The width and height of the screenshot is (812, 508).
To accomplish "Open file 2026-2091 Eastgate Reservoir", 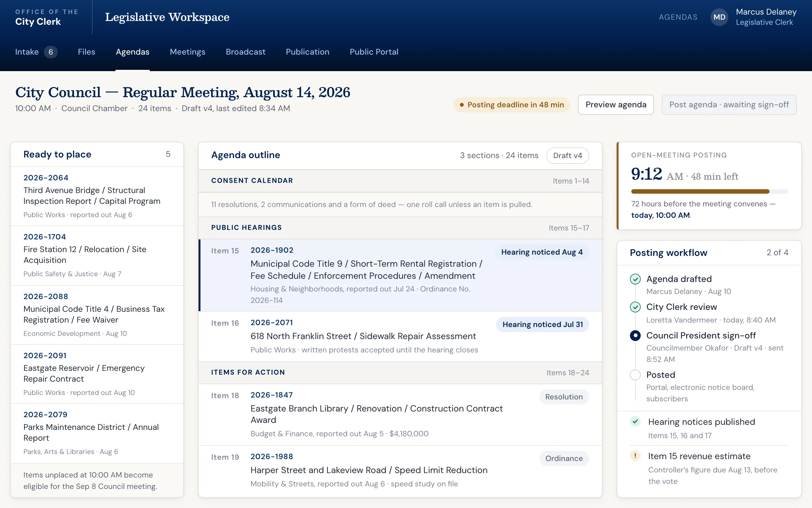I will point(97,374).
